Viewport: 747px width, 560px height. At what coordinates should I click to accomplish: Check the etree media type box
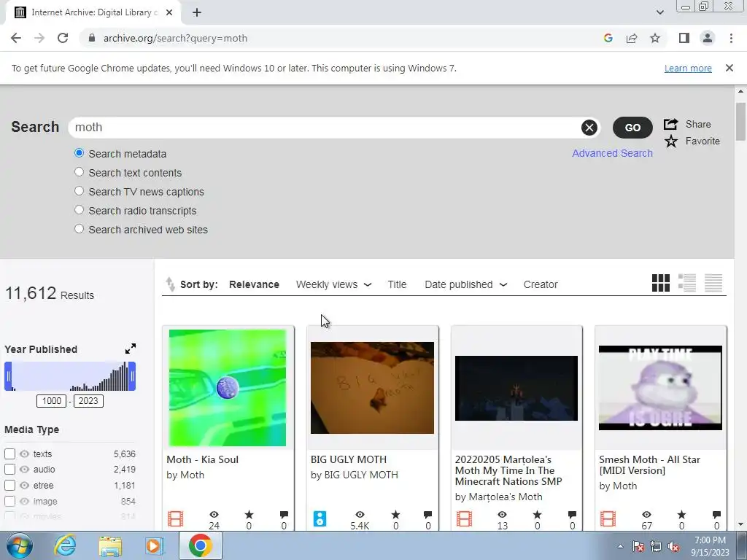(x=9, y=485)
